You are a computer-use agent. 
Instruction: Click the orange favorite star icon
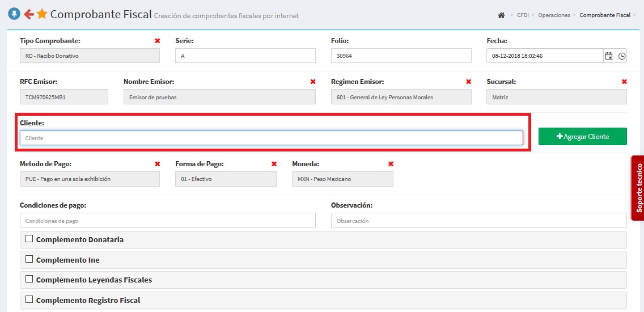[42, 14]
